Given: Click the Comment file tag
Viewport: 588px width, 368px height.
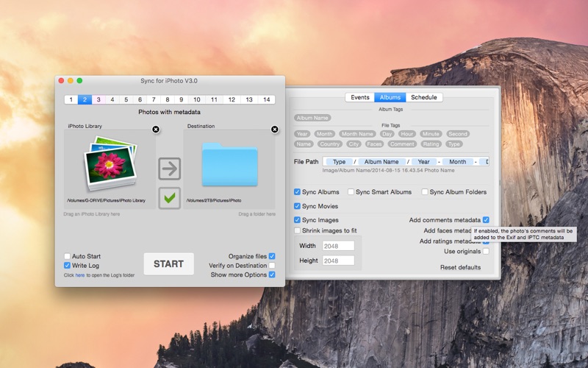Looking at the screenshot, I should (x=402, y=144).
